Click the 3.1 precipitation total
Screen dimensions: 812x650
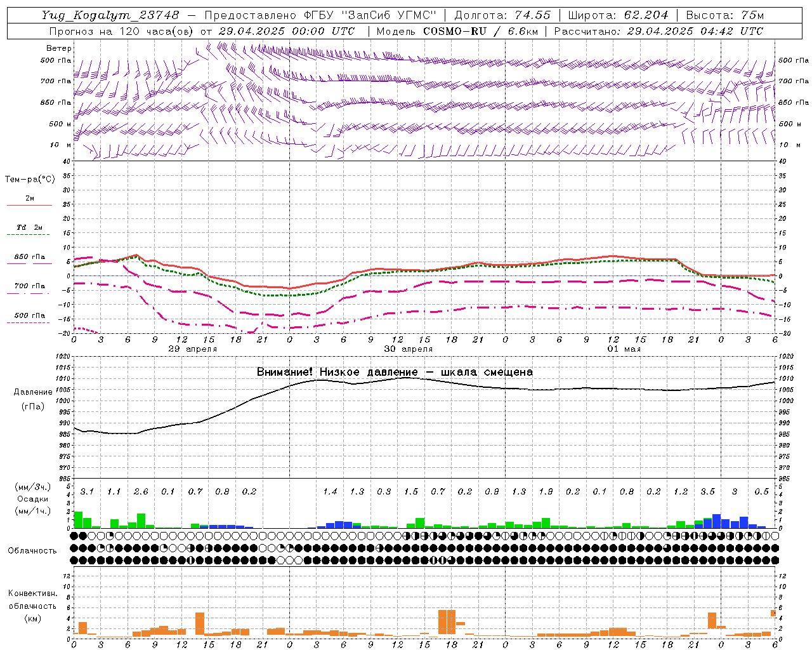point(87,491)
